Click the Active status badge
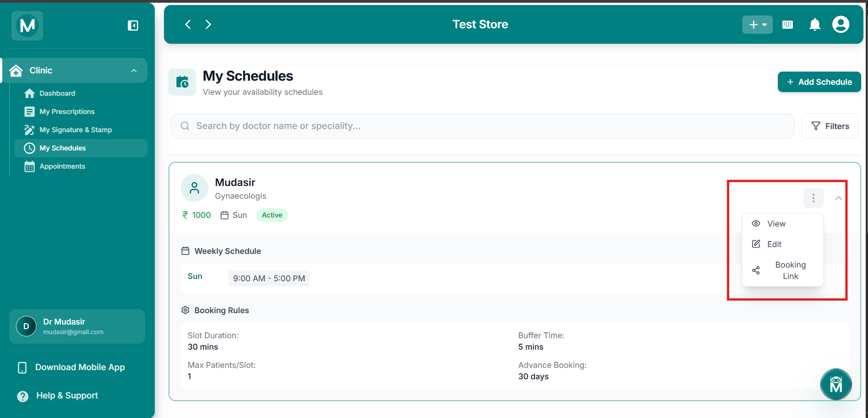The width and height of the screenshot is (868, 418). point(272,215)
